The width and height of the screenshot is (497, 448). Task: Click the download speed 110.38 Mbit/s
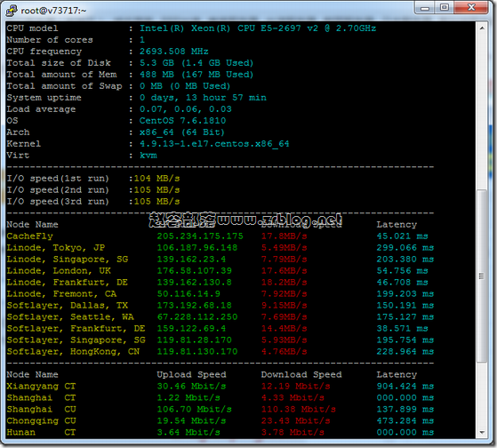298,410
